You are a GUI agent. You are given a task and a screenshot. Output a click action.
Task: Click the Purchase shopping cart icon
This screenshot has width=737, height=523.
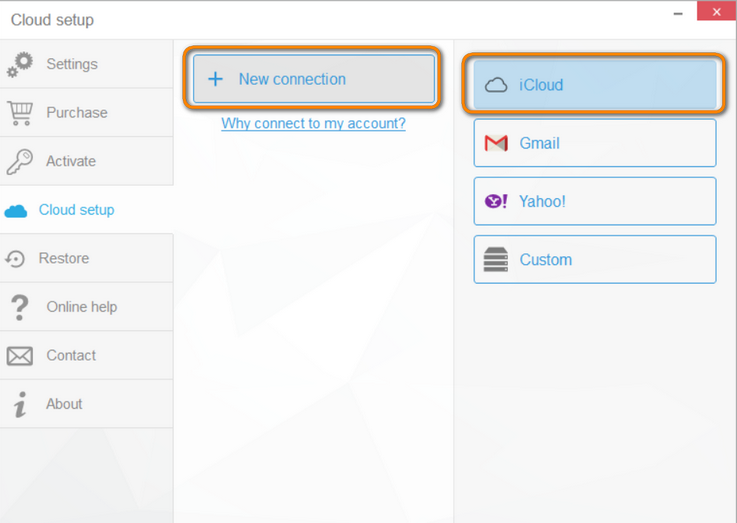(x=20, y=113)
